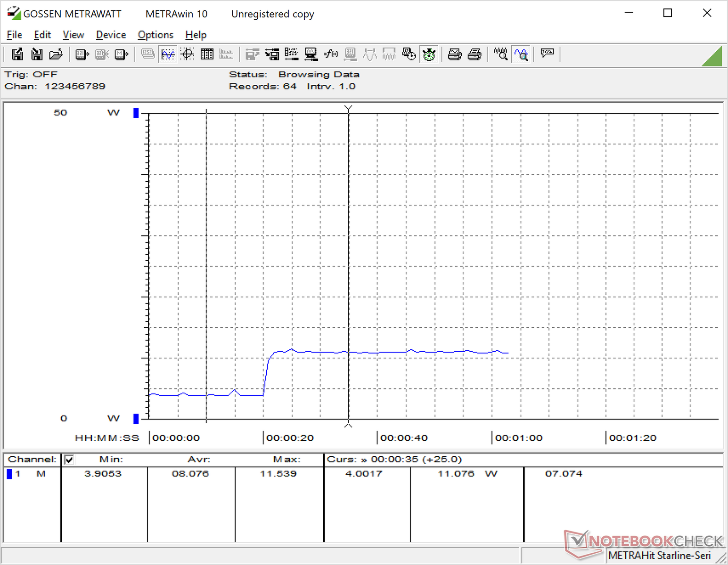Click the cursor value 4.0017

click(364, 474)
